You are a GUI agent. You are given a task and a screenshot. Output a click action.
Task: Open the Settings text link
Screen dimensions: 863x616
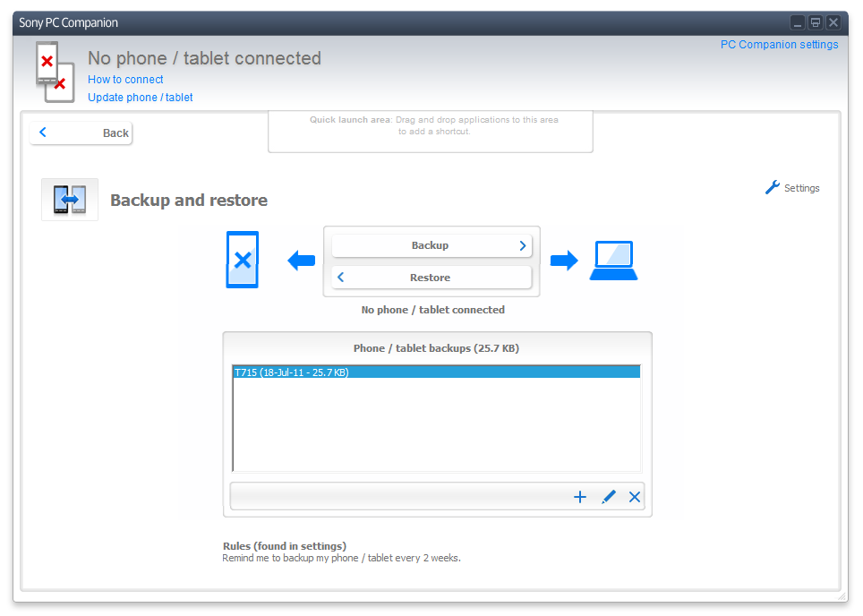coord(801,188)
